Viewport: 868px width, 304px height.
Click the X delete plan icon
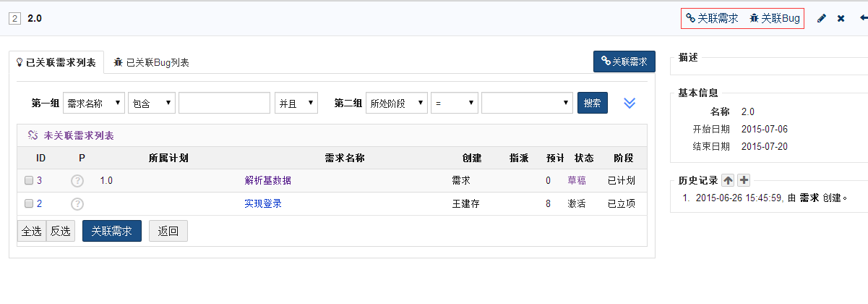[x=841, y=19]
